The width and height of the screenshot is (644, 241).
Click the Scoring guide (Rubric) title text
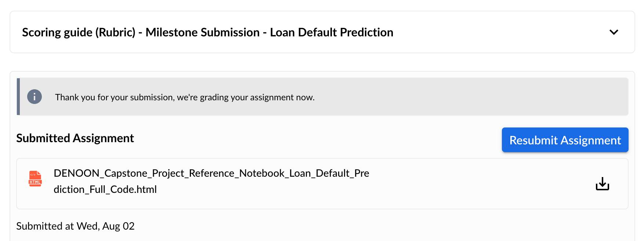coord(207,32)
